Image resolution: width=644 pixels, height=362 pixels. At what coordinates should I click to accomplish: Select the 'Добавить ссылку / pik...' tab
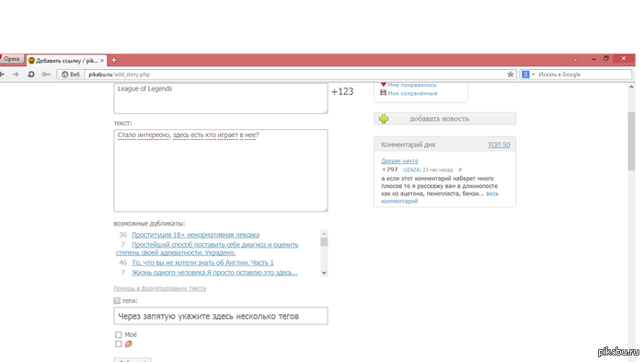coord(66,61)
